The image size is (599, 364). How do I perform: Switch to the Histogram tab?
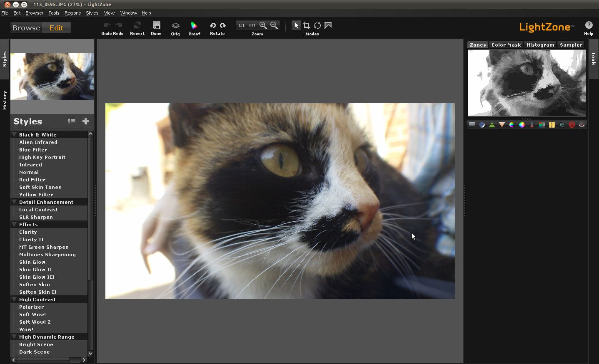(x=540, y=45)
